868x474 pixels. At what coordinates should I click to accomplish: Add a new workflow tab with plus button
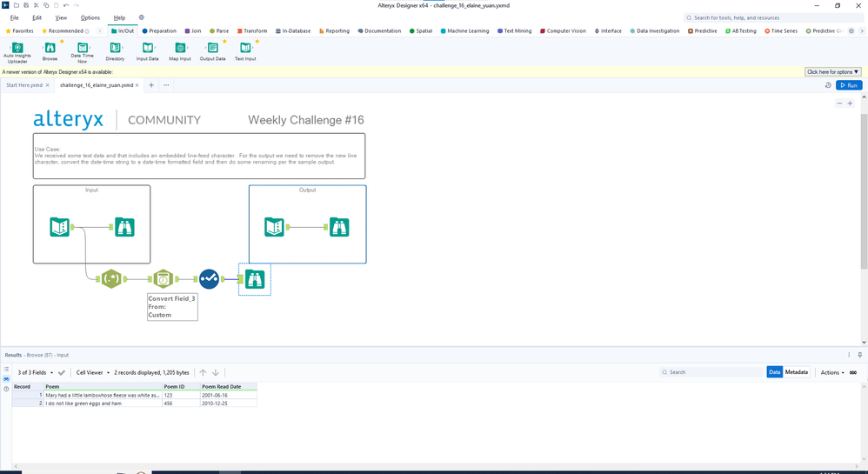151,85
